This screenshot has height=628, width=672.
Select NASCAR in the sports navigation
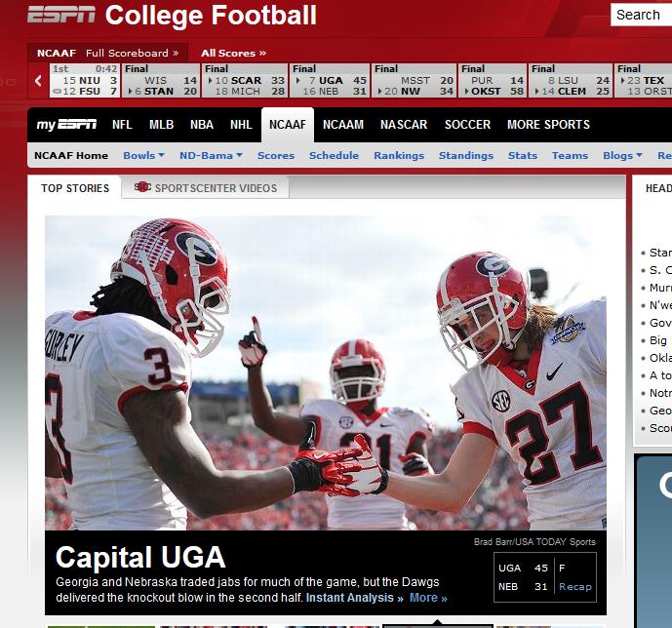click(404, 125)
